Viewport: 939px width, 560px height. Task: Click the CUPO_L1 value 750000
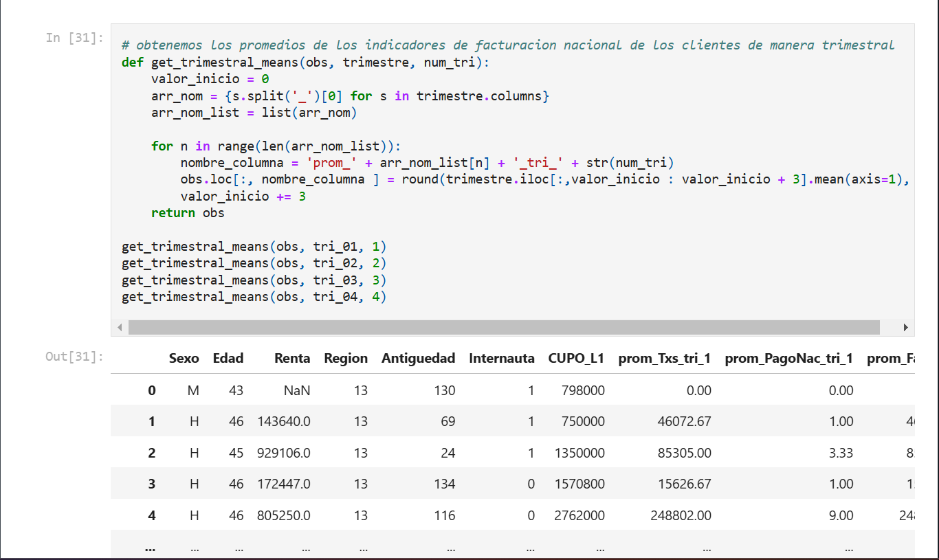(583, 421)
